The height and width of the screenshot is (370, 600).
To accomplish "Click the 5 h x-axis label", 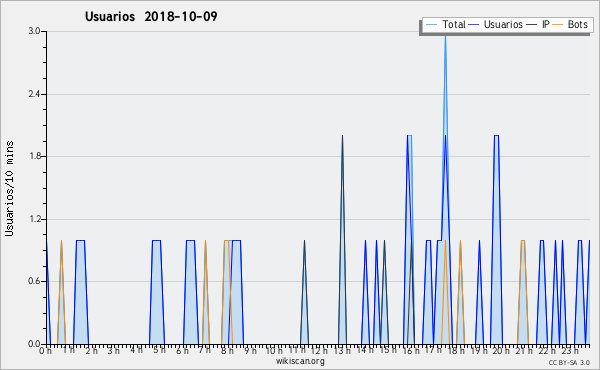I will [x=160, y=350].
